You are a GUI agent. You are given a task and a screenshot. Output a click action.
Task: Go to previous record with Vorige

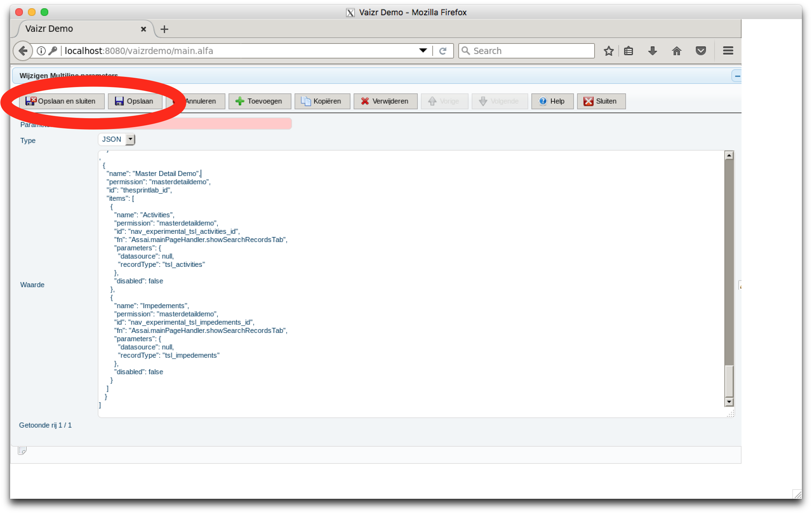444,101
